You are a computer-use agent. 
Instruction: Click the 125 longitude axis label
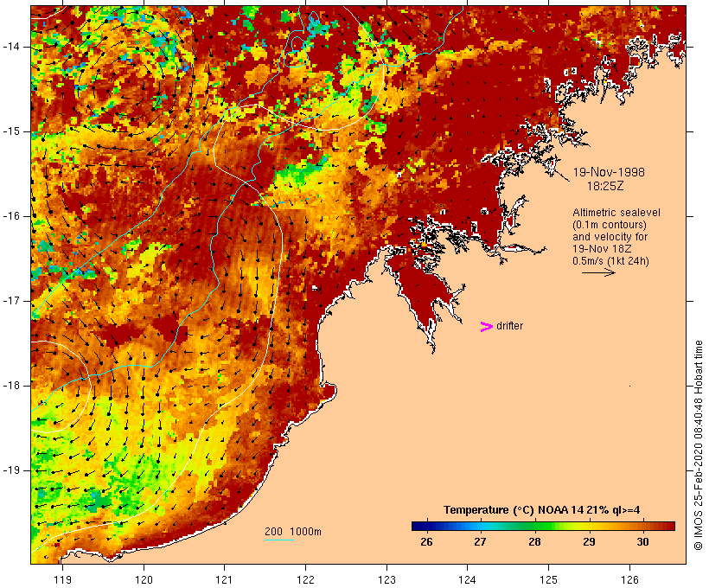point(549,579)
